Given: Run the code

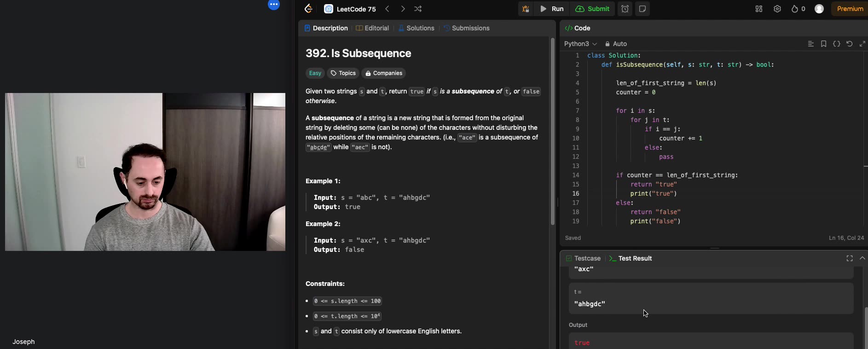Looking at the screenshot, I should 552,9.
